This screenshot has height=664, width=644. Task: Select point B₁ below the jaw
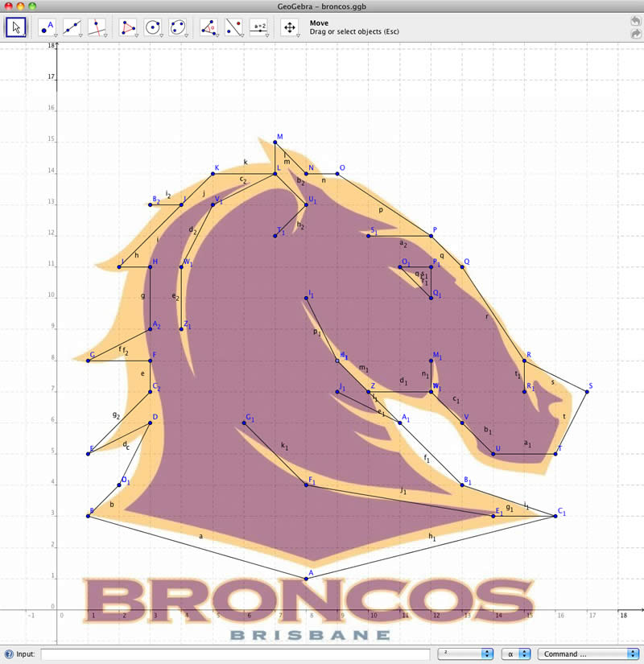tap(462, 485)
